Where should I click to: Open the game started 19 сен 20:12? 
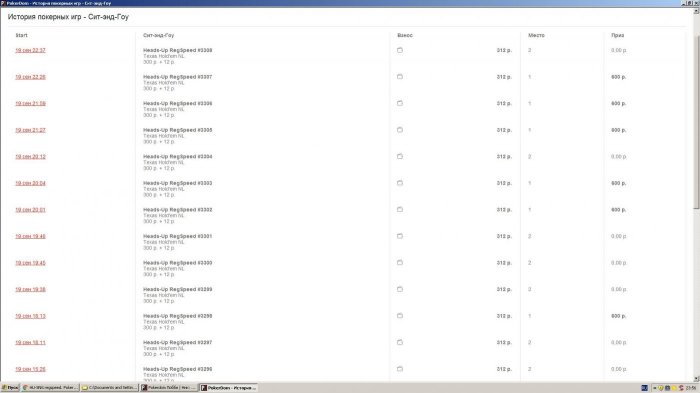pyautogui.click(x=30, y=157)
